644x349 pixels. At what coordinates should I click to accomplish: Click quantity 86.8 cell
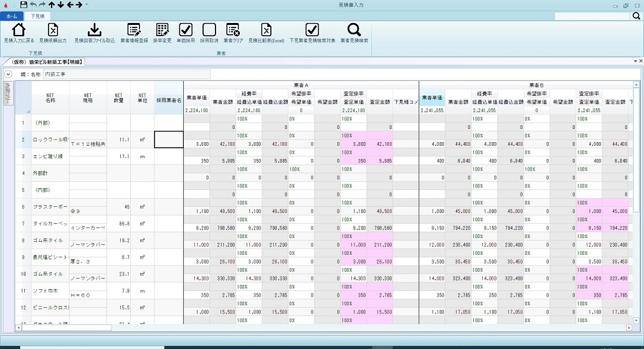(x=119, y=224)
